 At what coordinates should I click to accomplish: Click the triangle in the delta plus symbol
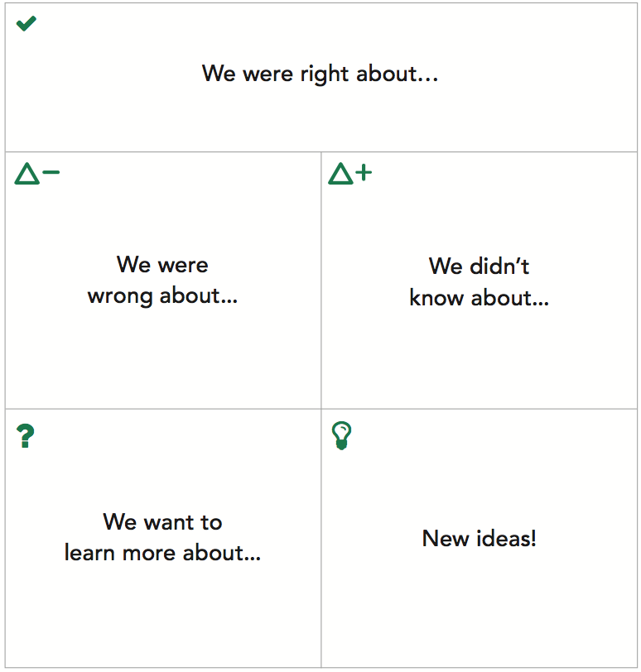click(341, 174)
